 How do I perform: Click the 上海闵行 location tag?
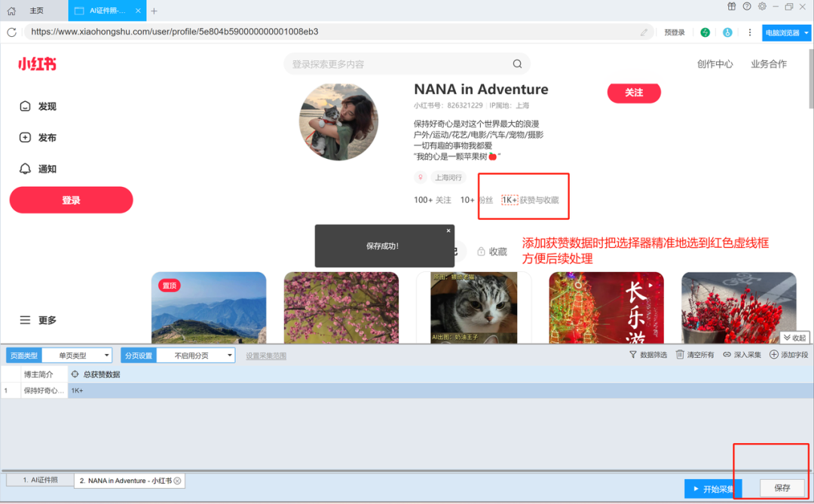(448, 178)
